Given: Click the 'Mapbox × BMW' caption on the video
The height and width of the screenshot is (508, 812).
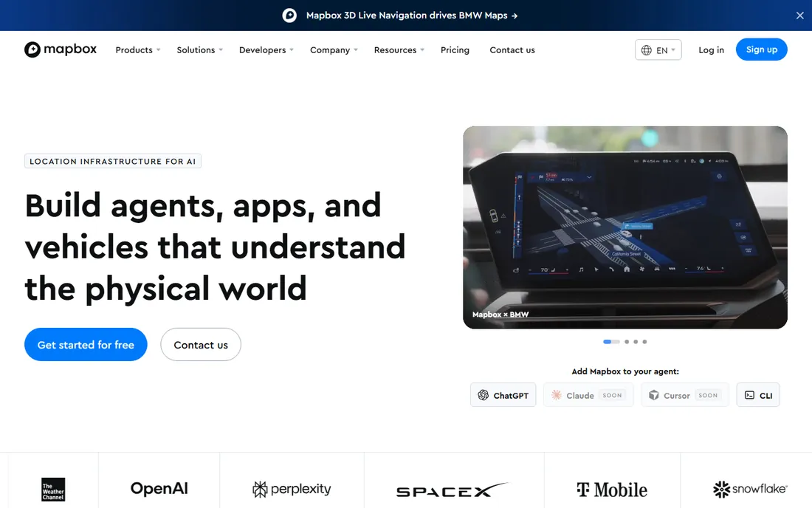Looking at the screenshot, I should click(x=500, y=315).
